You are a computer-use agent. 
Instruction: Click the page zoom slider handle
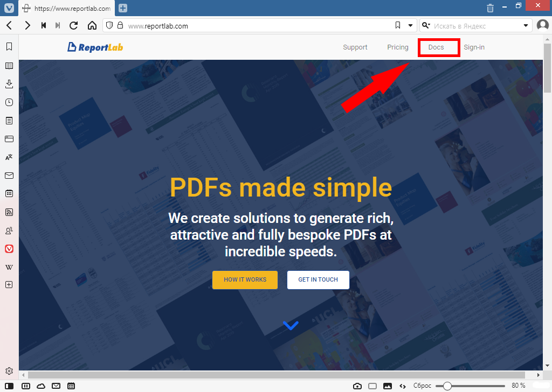point(447,386)
